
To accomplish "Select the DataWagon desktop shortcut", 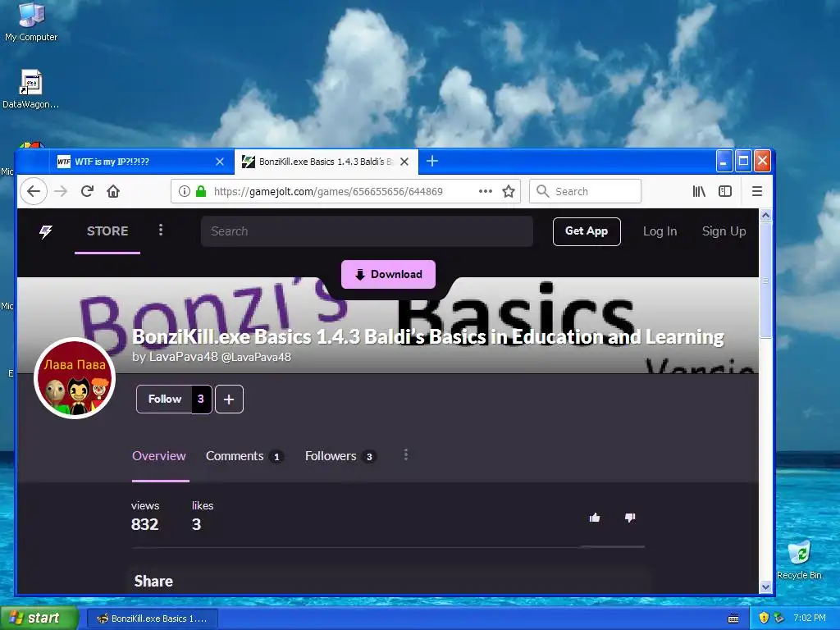I will (x=30, y=89).
